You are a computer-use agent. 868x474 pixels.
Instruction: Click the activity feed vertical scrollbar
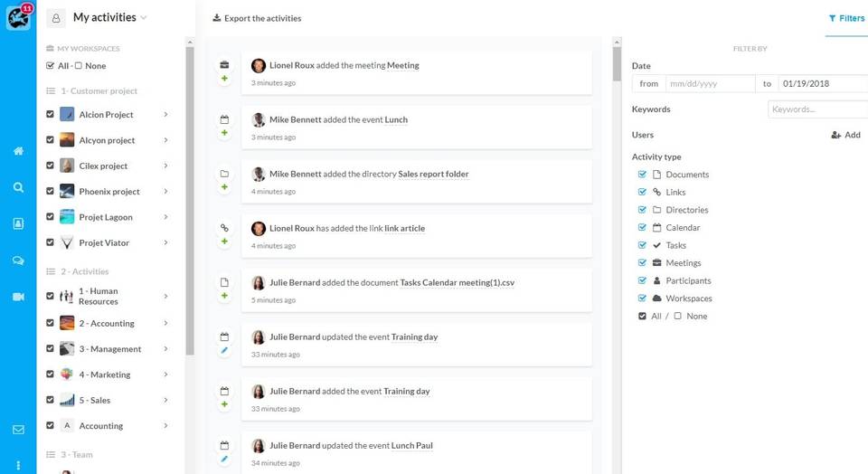[x=617, y=63]
